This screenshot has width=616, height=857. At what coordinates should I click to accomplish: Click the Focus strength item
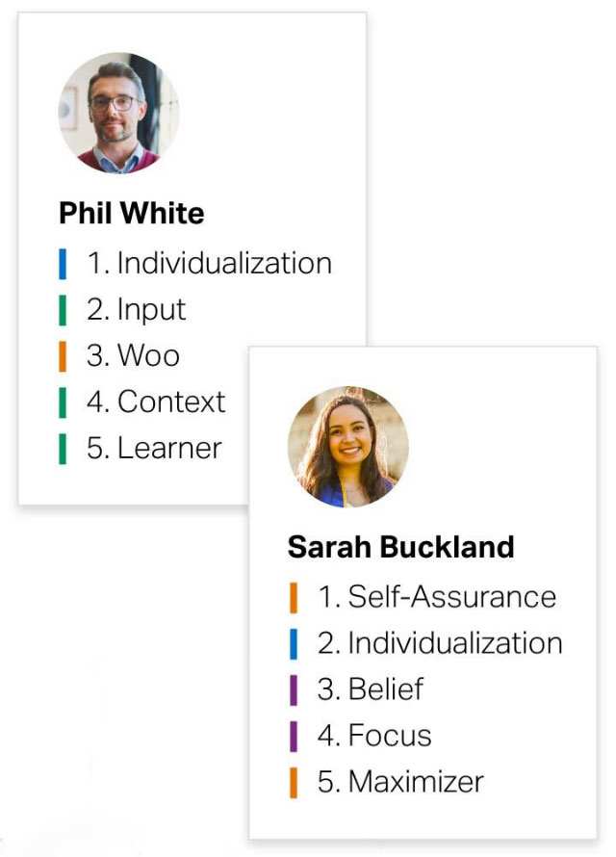click(x=373, y=736)
